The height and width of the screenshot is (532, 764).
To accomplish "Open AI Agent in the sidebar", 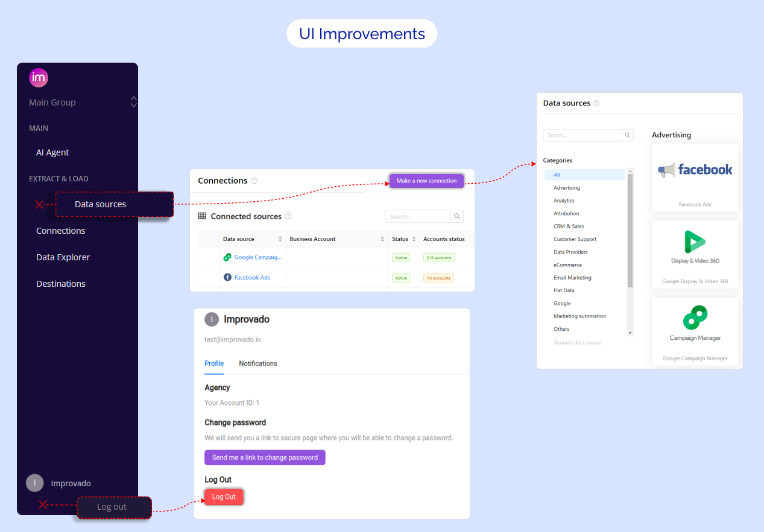I will coord(52,152).
